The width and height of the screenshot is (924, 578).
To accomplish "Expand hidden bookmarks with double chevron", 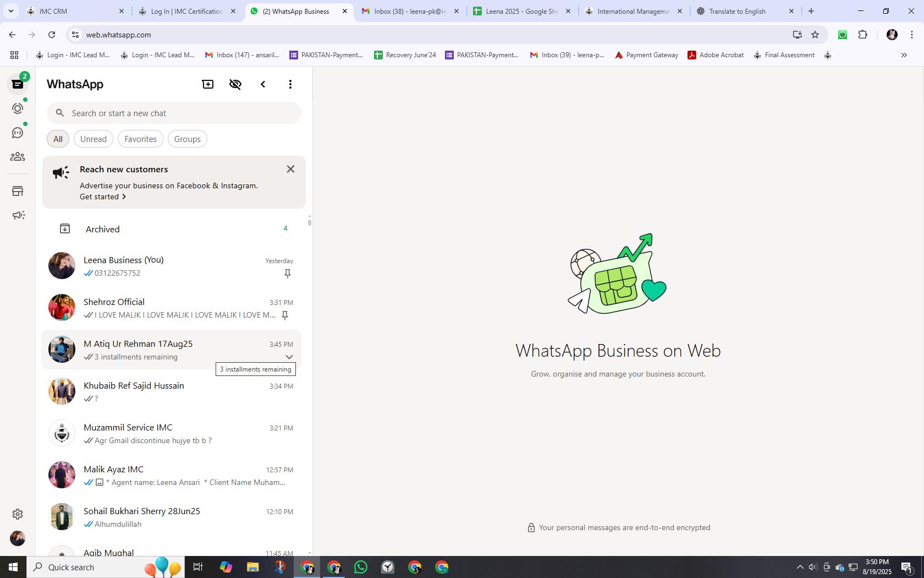I will [x=904, y=55].
